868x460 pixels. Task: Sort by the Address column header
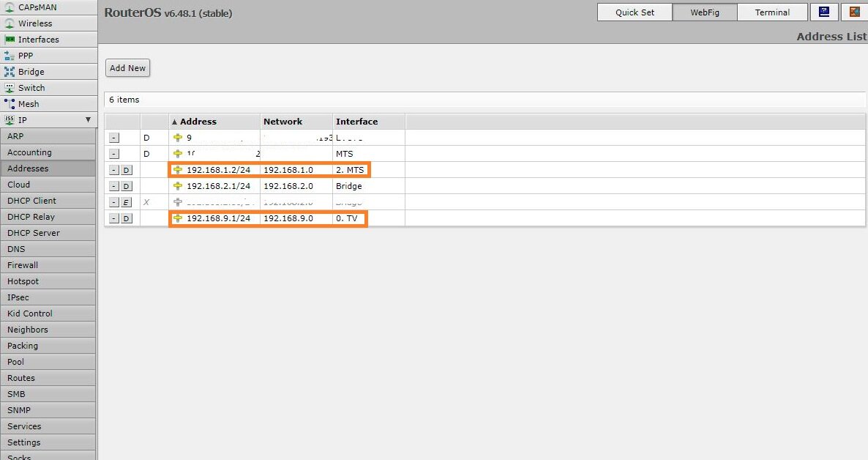[214, 122]
